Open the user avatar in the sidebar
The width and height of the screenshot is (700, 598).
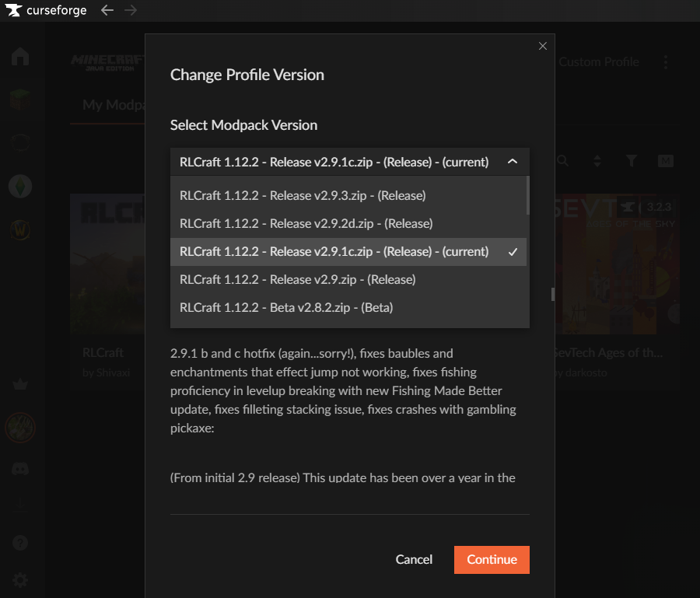[20, 428]
